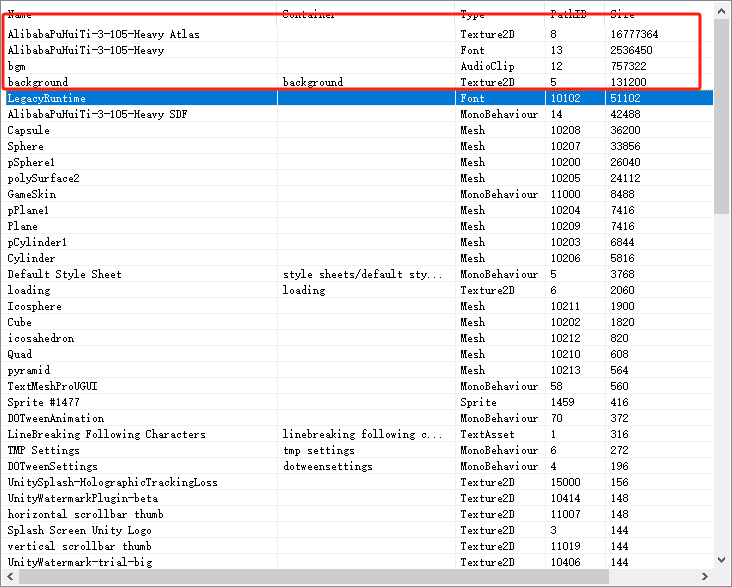This screenshot has height=587, width=732.
Task: Select the 'AlibabaPuHuiTi-3-105-Heavy Atlas' row
Action: coord(358,34)
